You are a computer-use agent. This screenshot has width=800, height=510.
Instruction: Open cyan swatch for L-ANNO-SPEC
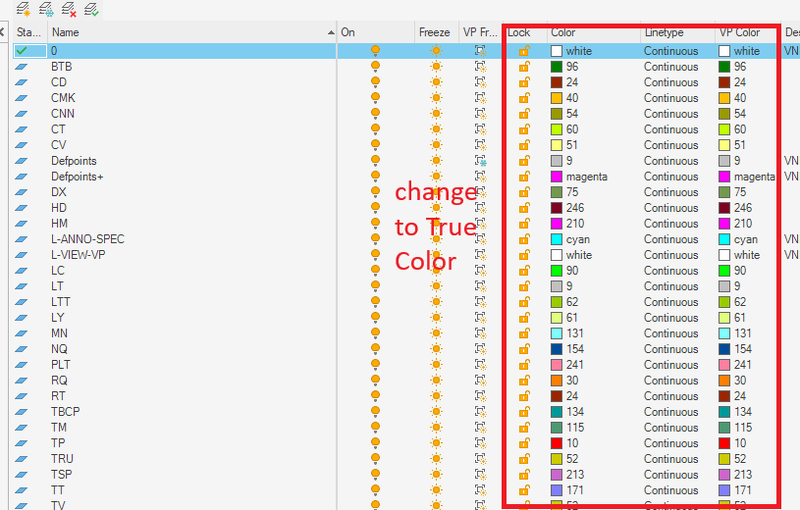557,239
